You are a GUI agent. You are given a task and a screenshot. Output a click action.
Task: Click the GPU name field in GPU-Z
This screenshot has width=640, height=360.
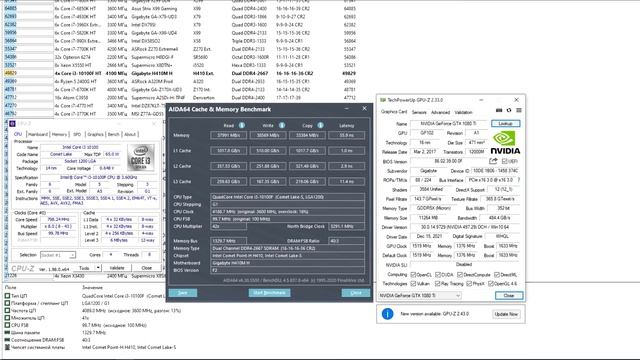tap(449, 123)
